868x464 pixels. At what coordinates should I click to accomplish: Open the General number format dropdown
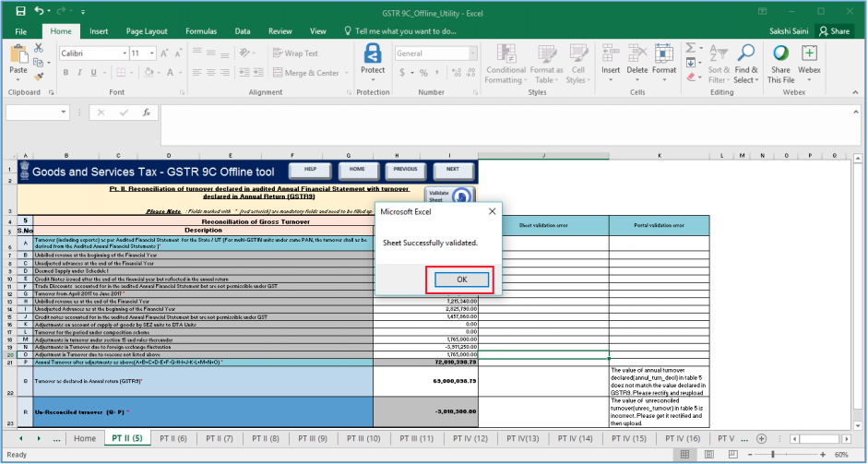(x=473, y=54)
